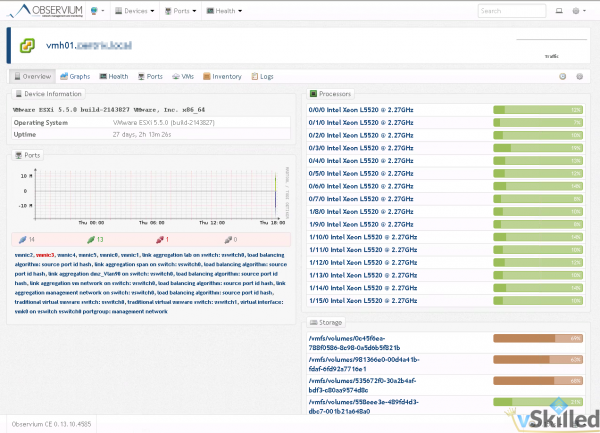600x433 pixels.
Task: Click the Operating System value VMware ESXi 5.5.0
Action: (163, 123)
